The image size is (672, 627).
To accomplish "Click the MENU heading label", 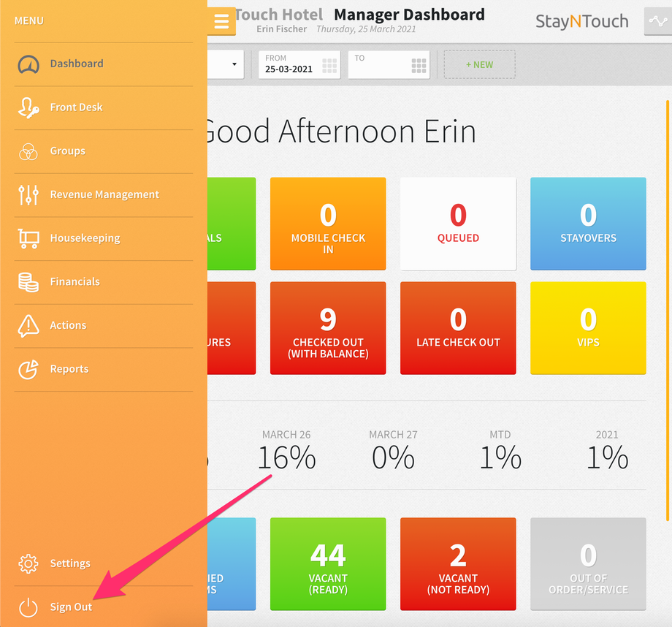I will pyautogui.click(x=29, y=20).
